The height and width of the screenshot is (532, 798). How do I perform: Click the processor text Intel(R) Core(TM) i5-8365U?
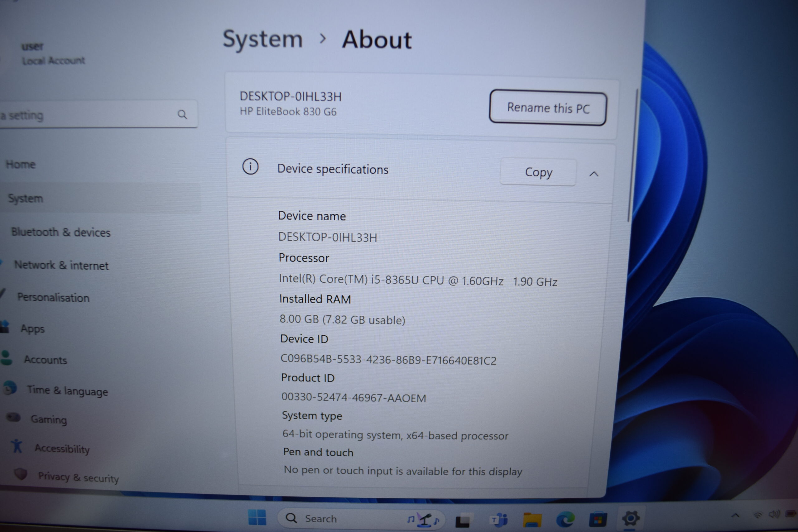tap(349, 279)
